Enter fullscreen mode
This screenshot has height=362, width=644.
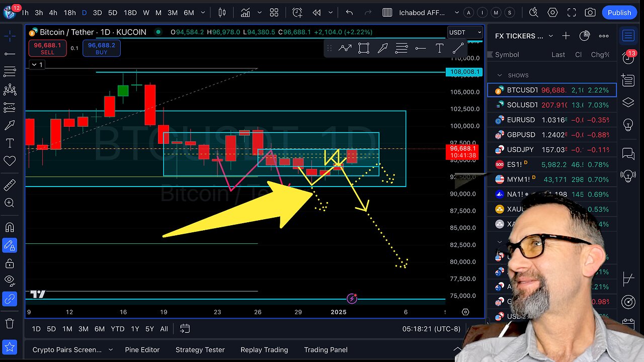point(572,13)
